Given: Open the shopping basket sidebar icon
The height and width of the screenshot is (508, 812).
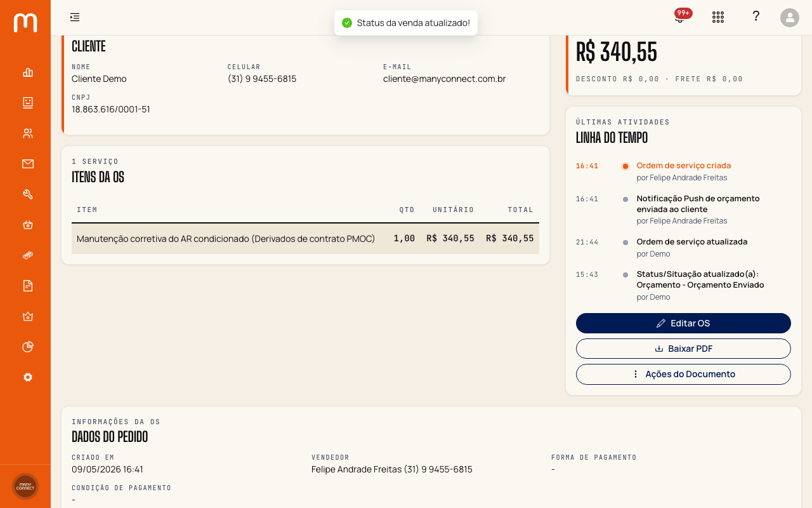Looking at the screenshot, I should pyautogui.click(x=28, y=225).
